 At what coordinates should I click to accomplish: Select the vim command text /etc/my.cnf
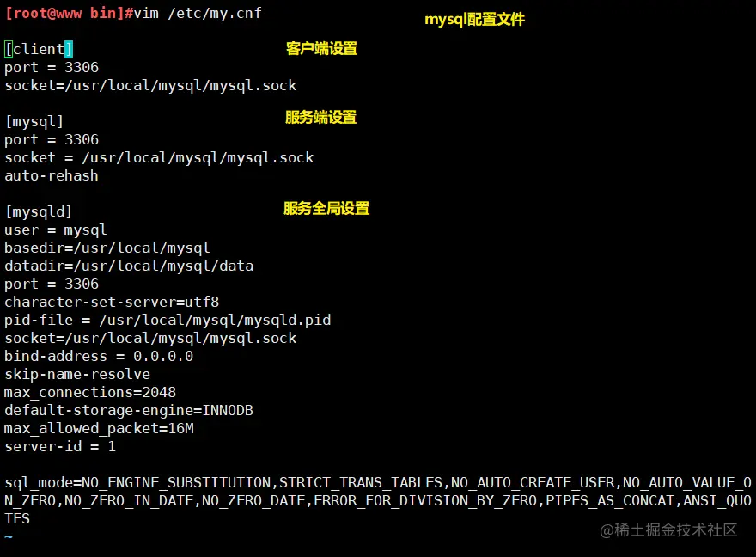[x=211, y=13]
